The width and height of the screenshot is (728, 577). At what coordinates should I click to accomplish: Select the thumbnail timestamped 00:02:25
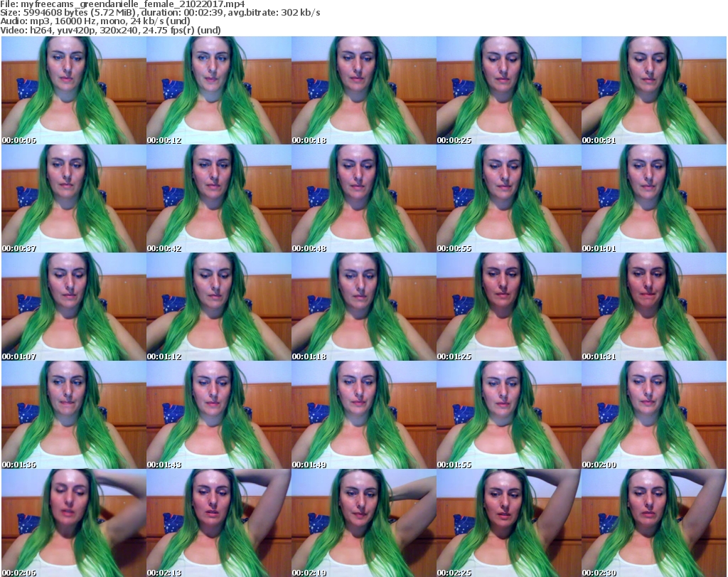click(509, 523)
